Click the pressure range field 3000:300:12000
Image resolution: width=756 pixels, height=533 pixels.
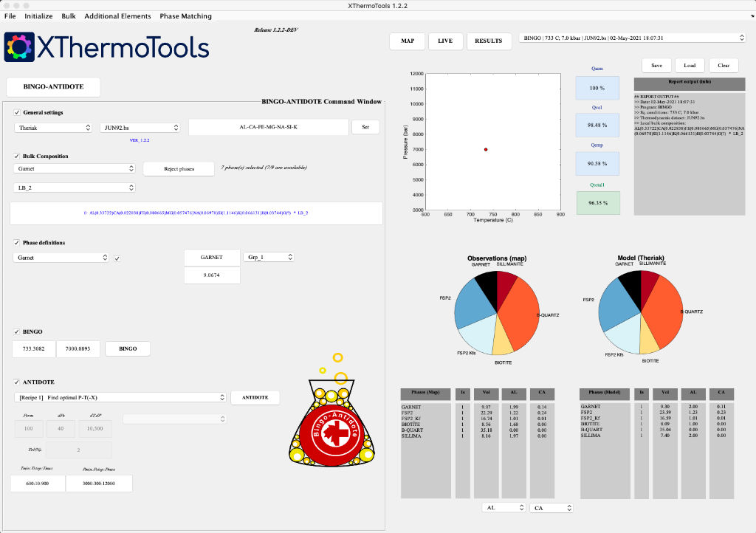point(99,484)
